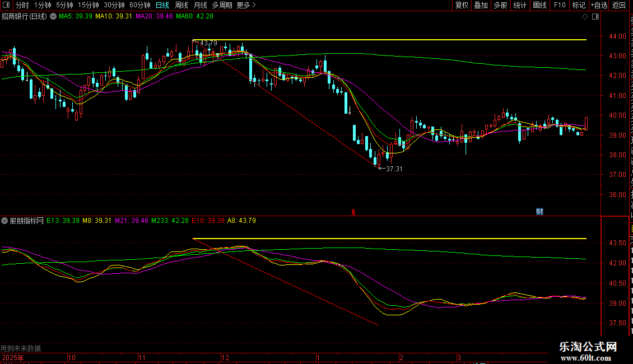Click the MA10: 39.31 label

(114, 17)
